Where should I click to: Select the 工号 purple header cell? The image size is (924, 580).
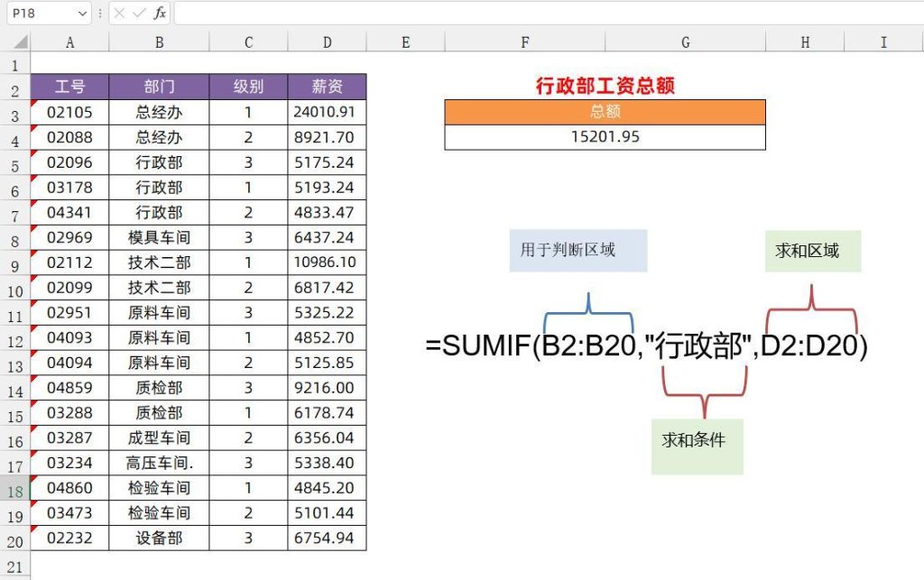click(70, 87)
